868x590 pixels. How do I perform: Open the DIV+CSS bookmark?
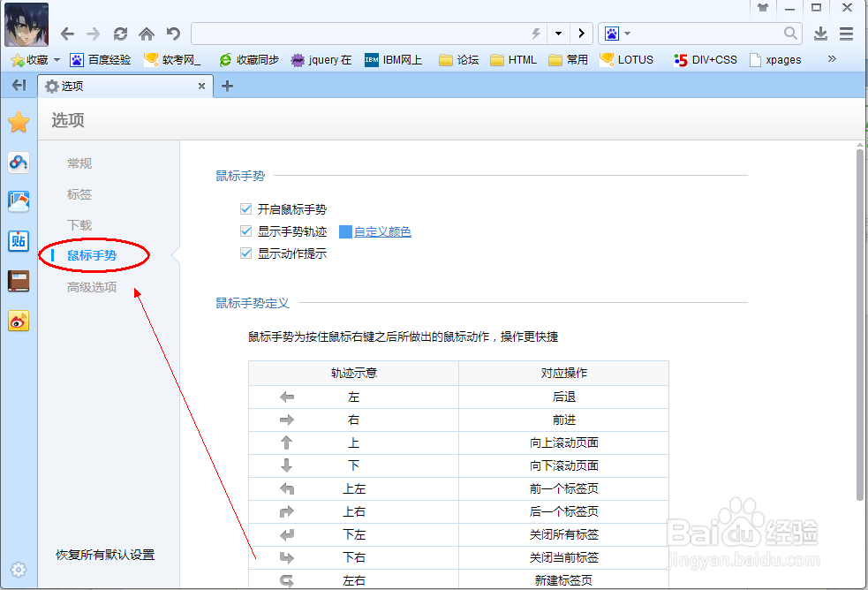coord(706,60)
